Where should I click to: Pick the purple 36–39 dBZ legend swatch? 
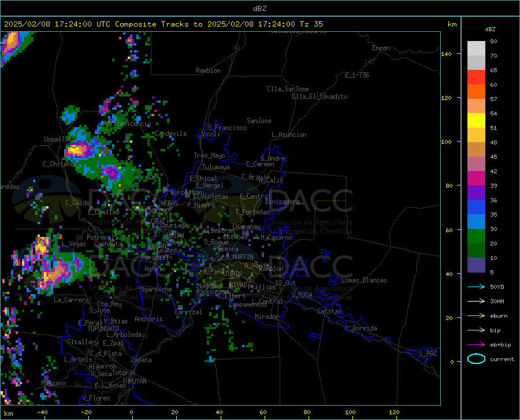coord(476,193)
